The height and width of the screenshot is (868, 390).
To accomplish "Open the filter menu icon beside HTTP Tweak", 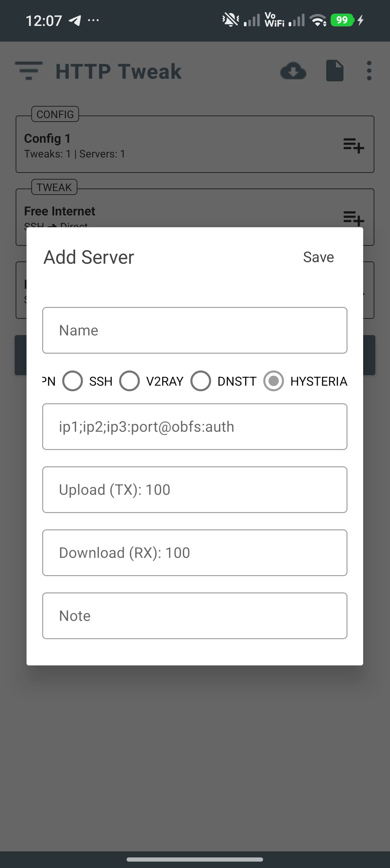I will [28, 71].
